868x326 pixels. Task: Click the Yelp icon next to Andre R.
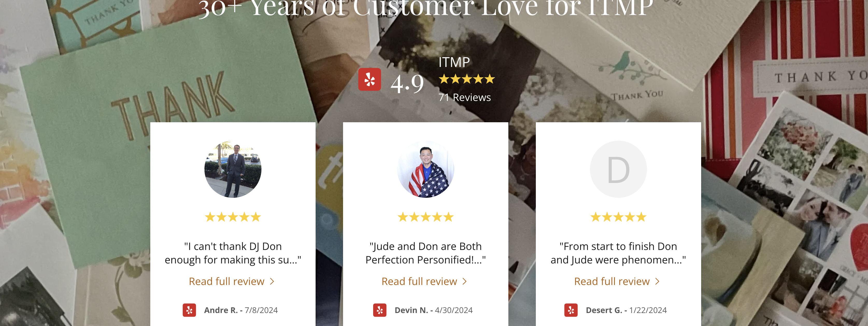click(x=189, y=310)
